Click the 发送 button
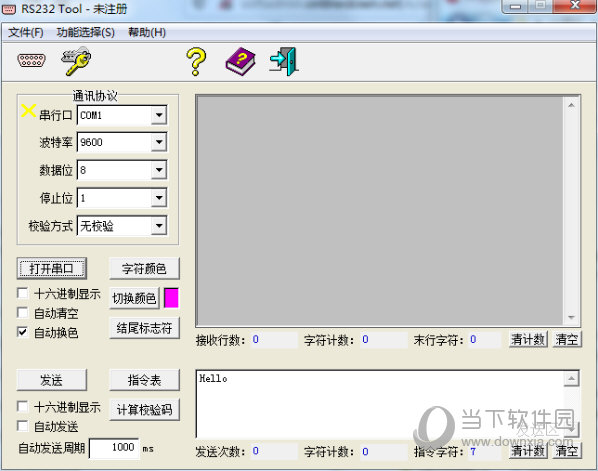Viewport: 598px width, 471px height. click(51, 380)
